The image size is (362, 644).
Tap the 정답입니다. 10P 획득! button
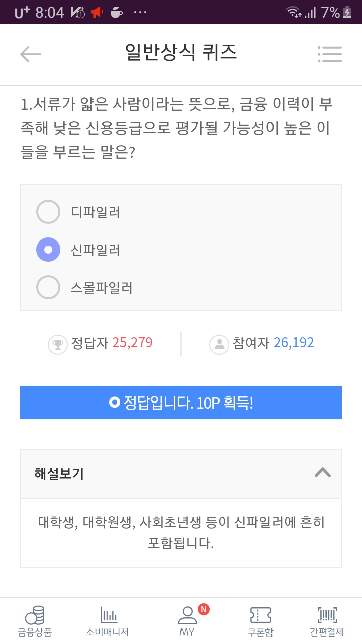tap(181, 403)
